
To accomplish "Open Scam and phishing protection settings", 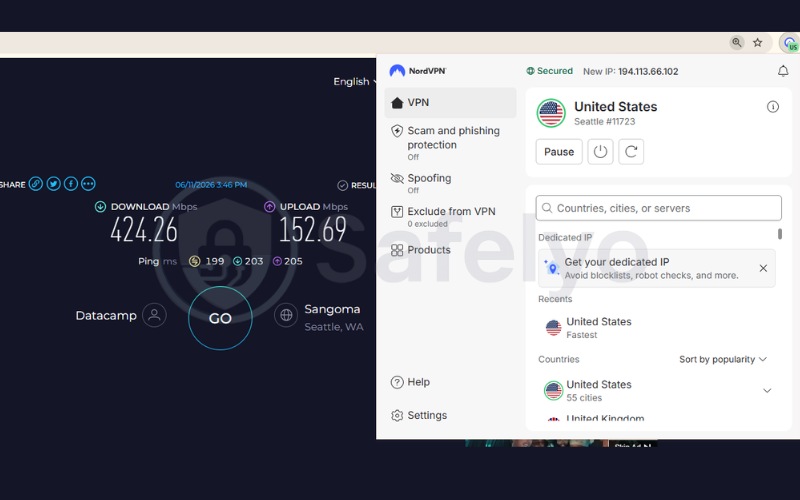I will pyautogui.click(x=451, y=143).
